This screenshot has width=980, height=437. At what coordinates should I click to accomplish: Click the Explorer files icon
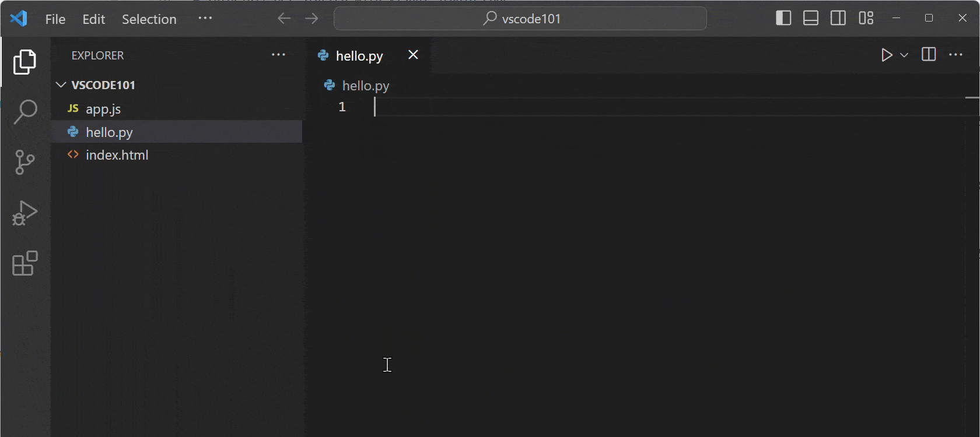[x=25, y=62]
